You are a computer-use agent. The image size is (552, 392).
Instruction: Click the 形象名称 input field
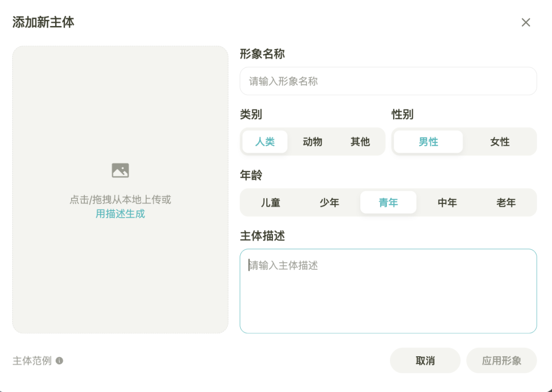click(388, 81)
